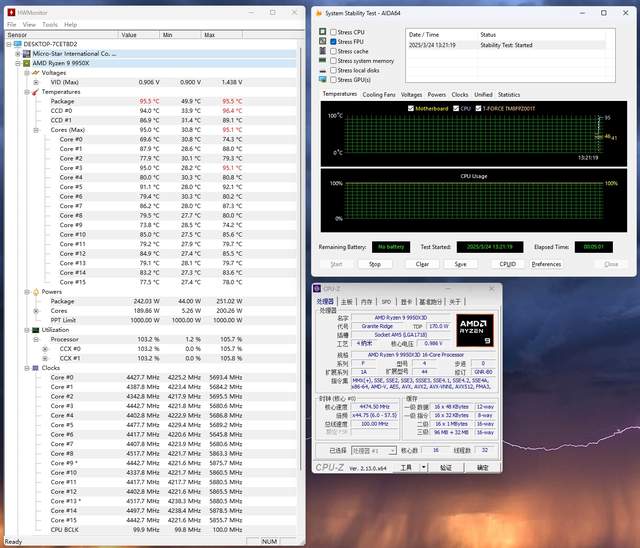Enable the Stress CPU checkbox
The image size is (640, 548).
tap(334, 32)
